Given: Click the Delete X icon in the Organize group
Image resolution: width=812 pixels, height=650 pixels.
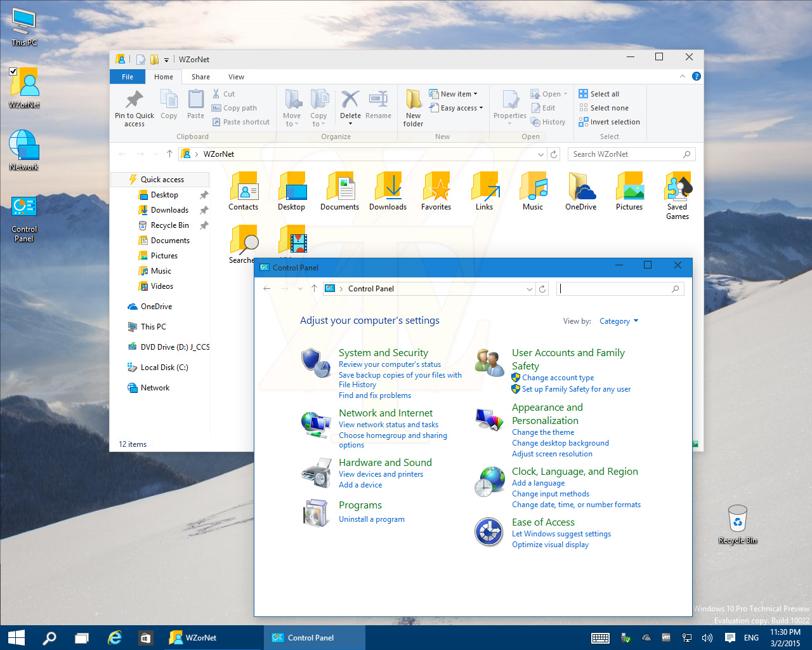Looking at the screenshot, I should pyautogui.click(x=350, y=99).
